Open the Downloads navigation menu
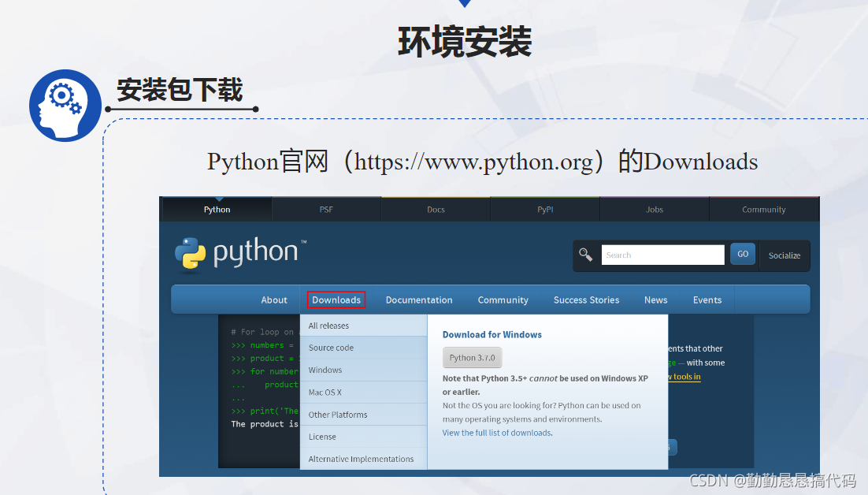This screenshot has width=868, height=495. pyautogui.click(x=336, y=300)
